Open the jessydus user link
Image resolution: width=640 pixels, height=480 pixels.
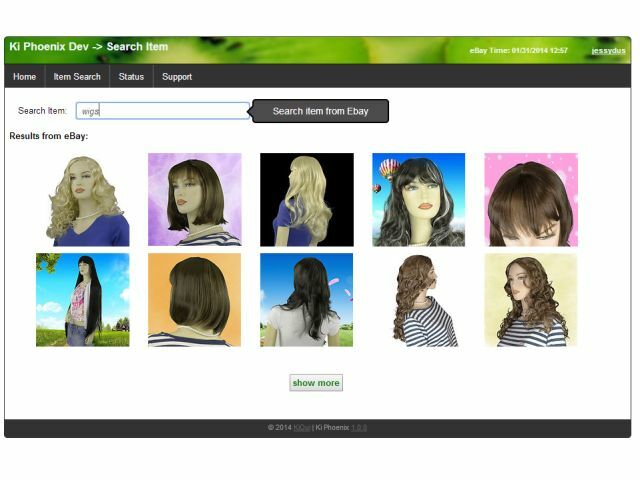(608, 50)
